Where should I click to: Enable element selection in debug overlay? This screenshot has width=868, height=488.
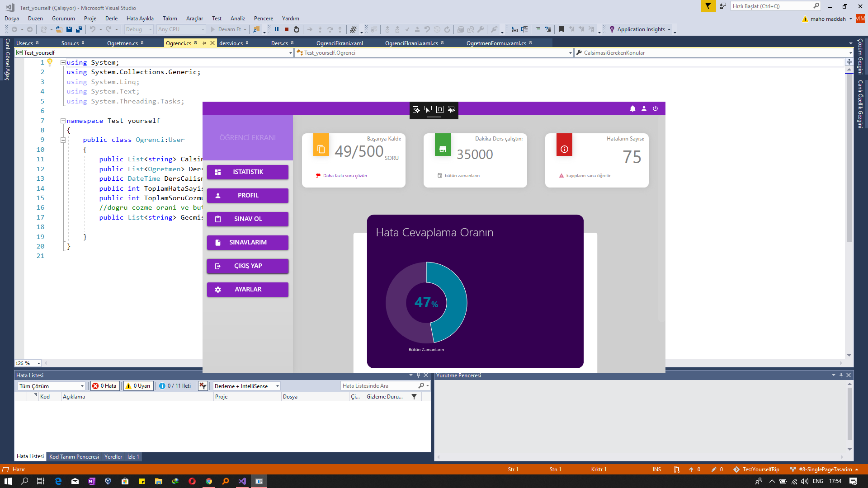click(x=428, y=109)
